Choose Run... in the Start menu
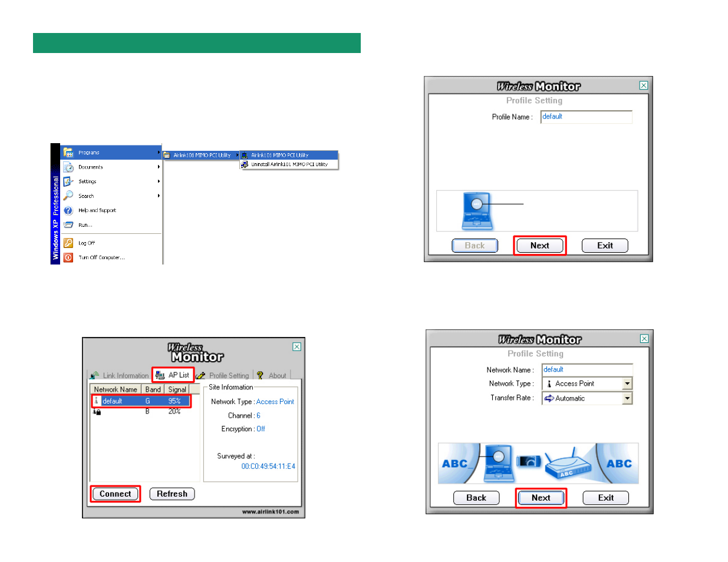728x562 pixels. [x=111, y=225]
